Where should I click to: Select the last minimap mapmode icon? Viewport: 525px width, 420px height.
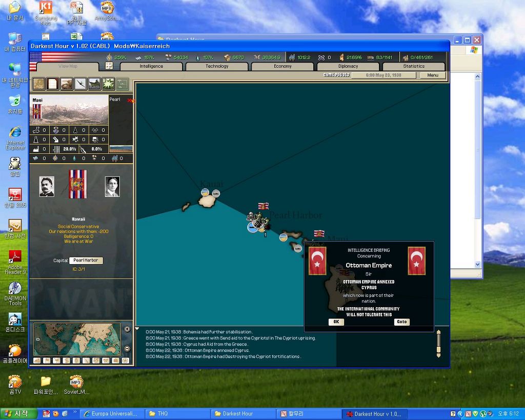(x=126, y=361)
